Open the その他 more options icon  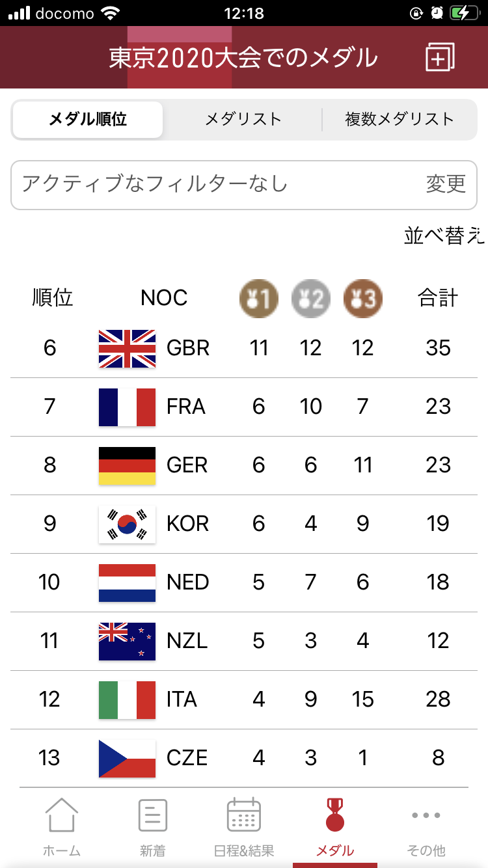(x=426, y=815)
